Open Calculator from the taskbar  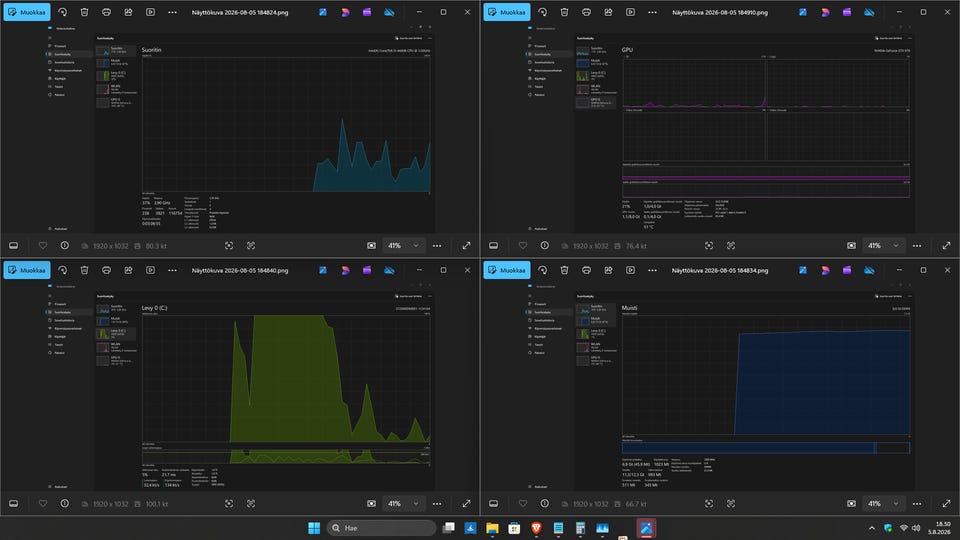point(580,528)
